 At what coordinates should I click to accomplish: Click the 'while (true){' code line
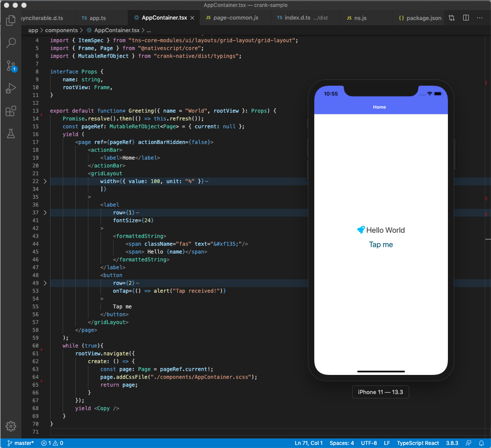tap(83, 346)
